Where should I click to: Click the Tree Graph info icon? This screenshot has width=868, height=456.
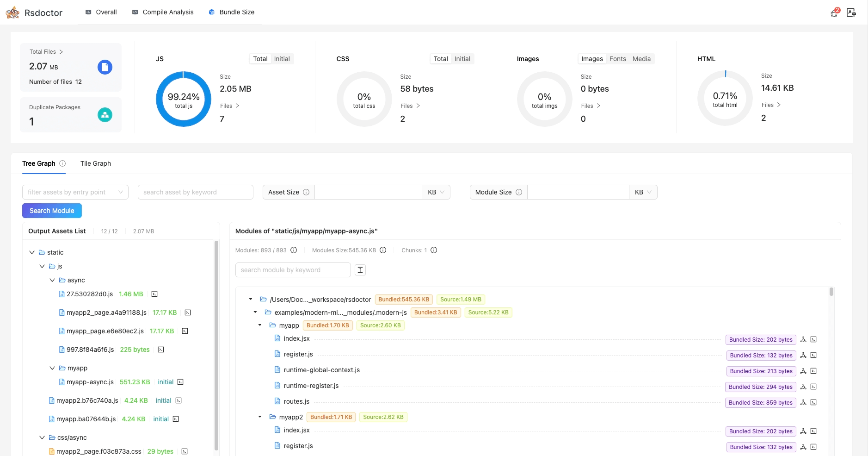pyautogui.click(x=62, y=163)
